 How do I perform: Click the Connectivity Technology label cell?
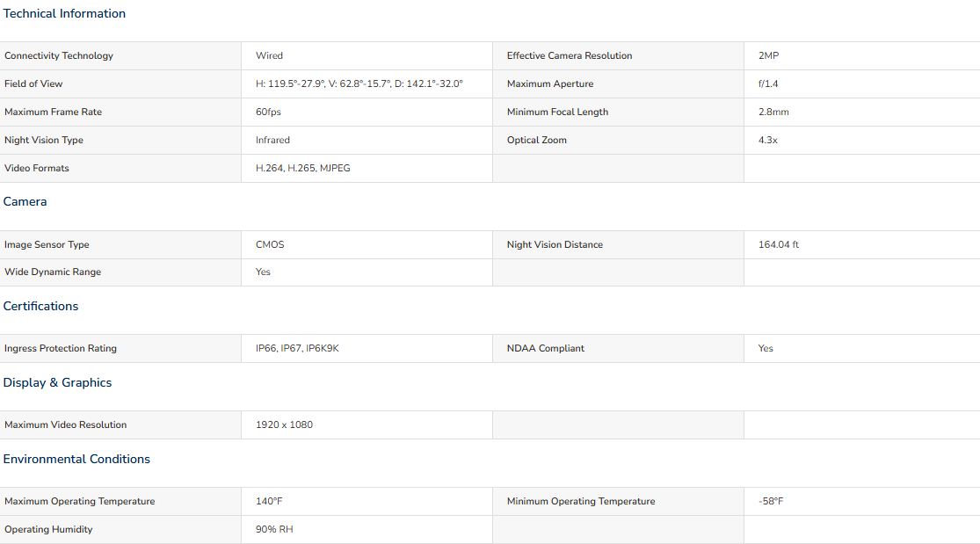point(120,55)
